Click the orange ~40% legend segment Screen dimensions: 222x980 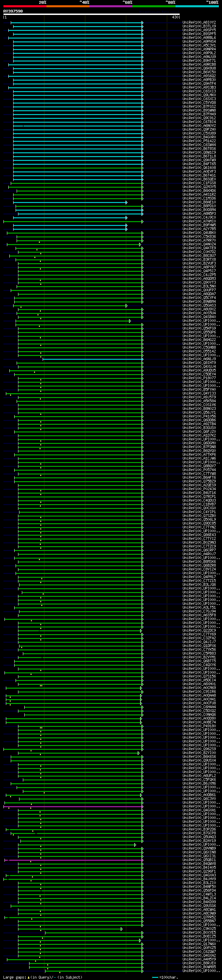pos(68,6)
